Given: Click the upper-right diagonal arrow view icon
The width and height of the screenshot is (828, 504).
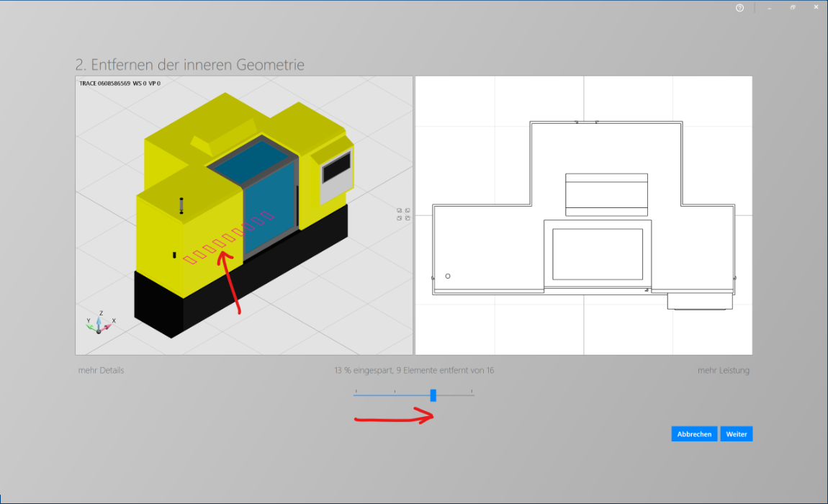Looking at the screenshot, I should pyautogui.click(x=407, y=210).
